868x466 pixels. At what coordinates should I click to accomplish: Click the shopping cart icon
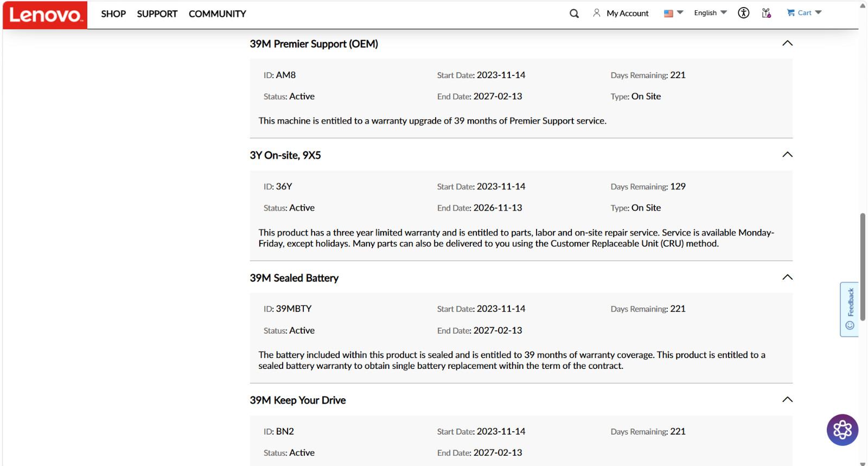pos(791,12)
